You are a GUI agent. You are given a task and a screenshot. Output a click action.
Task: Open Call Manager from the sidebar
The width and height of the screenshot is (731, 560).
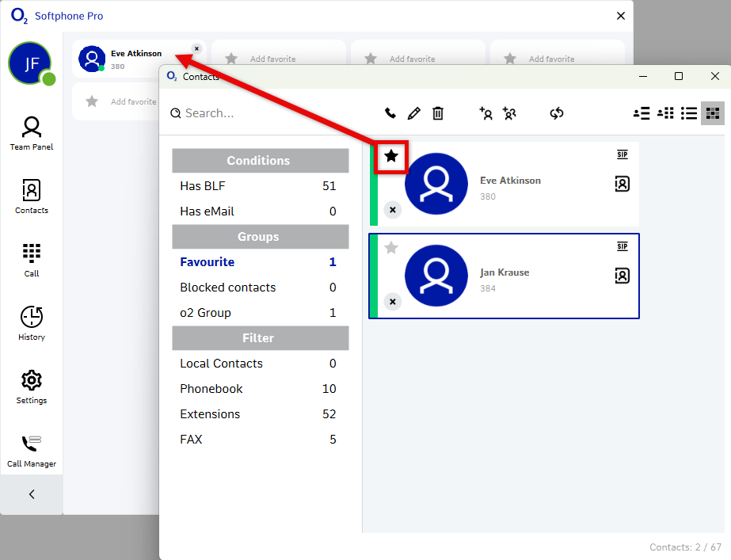click(32, 450)
